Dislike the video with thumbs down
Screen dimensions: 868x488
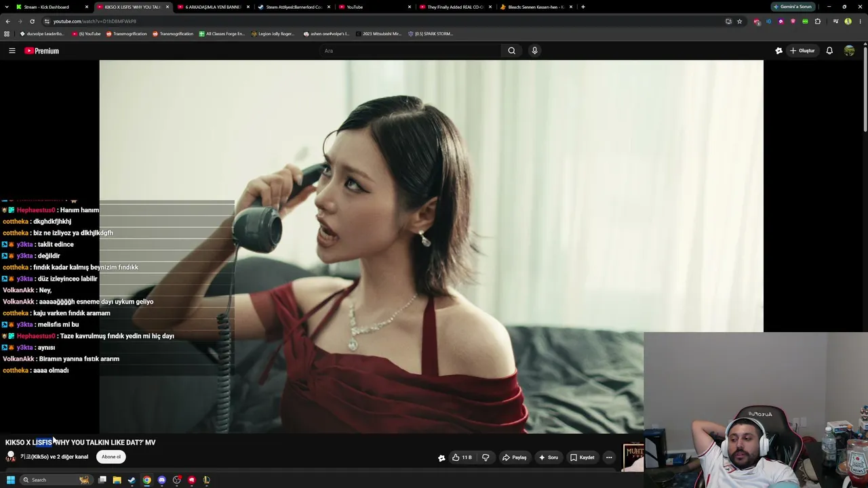(486, 457)
